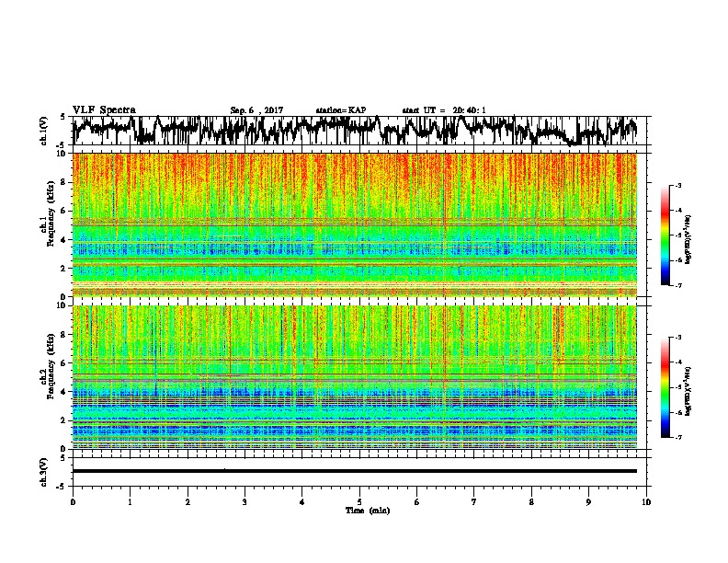Click the "8" frequency tick of ch.1 spectrogram
Image resolution: width=728 pixels, height=563 pixels.
pyautogui.click(x=63, y=182)
